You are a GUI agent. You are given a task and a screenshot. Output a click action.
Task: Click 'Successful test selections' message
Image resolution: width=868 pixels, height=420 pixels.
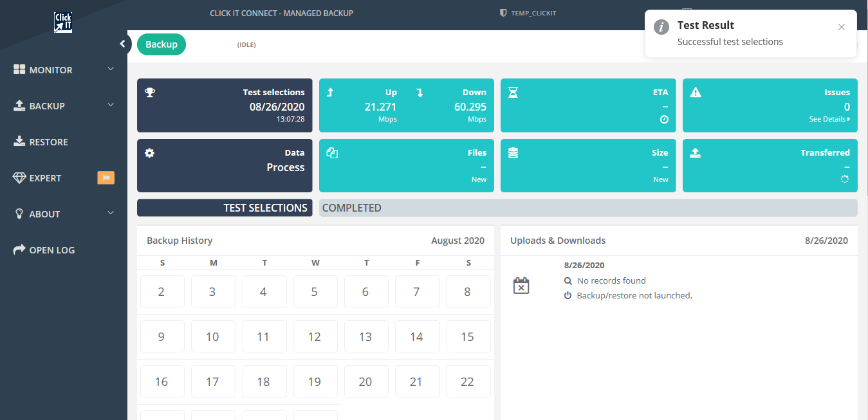[730, 42]
